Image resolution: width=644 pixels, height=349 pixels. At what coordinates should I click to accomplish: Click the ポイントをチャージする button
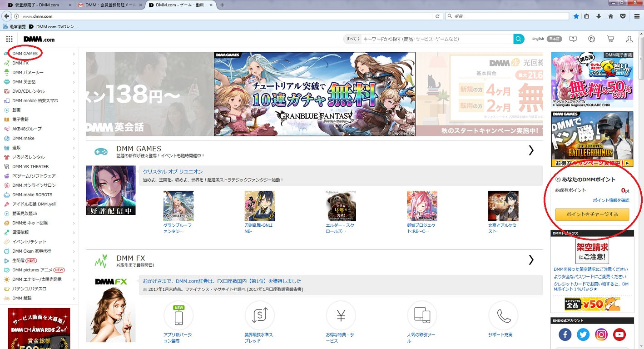(592, 214)
